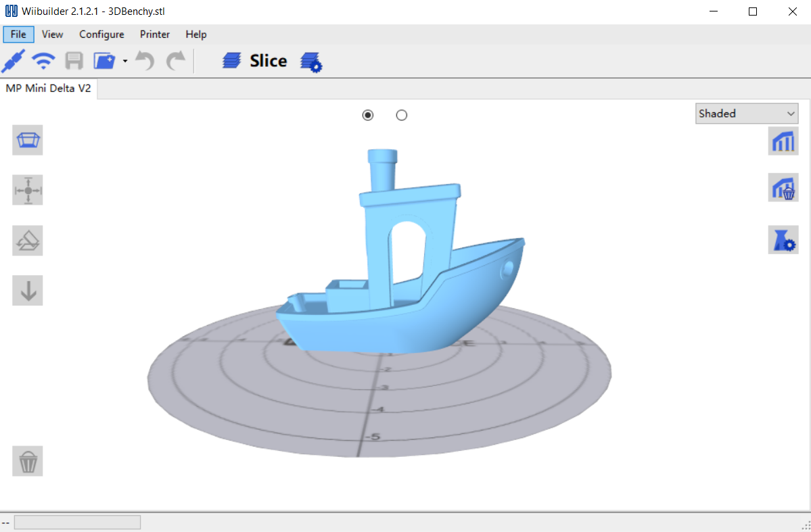
Task: Click the save floppy disk icon
Action: [x=74, y=61]
